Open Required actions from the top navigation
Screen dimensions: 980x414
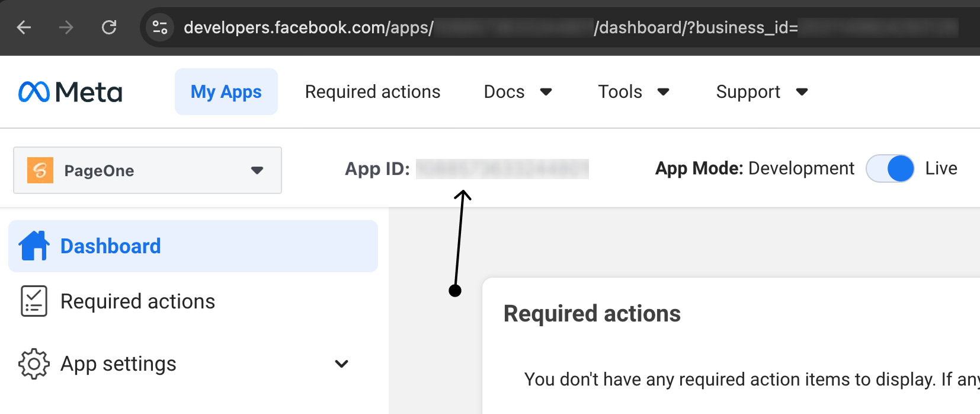point(372,91)
